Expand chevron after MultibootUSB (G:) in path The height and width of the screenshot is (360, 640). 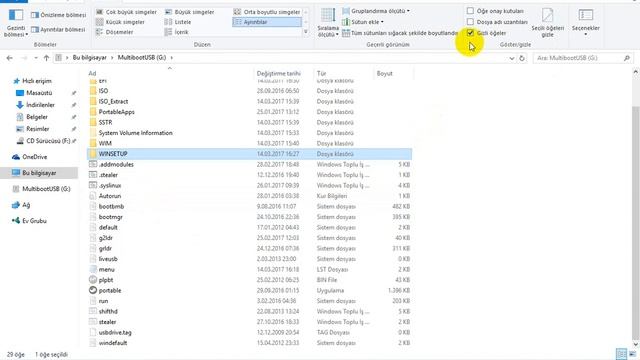point(171,58)
